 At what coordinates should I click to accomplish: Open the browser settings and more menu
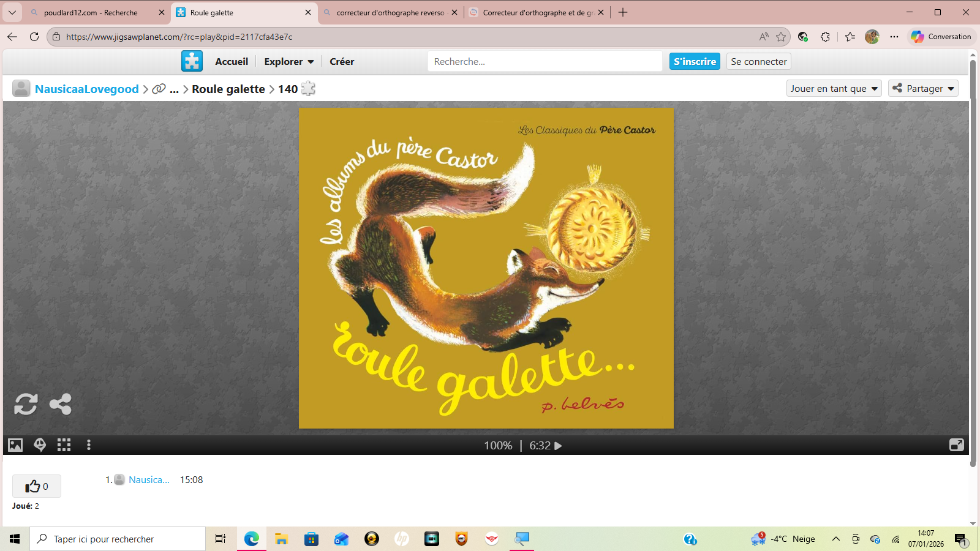pos(894,37)
